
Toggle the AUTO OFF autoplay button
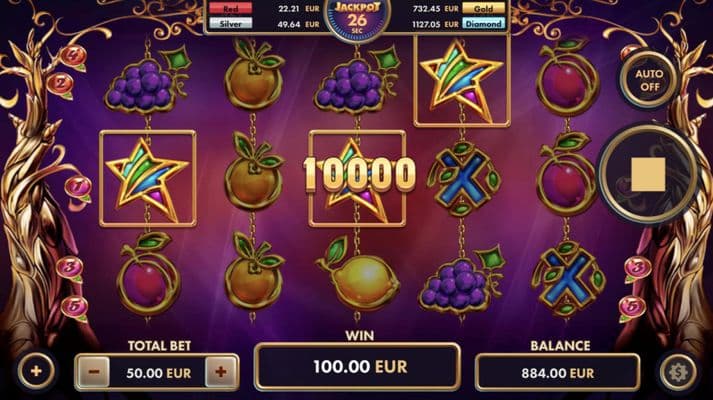[649, 80]
